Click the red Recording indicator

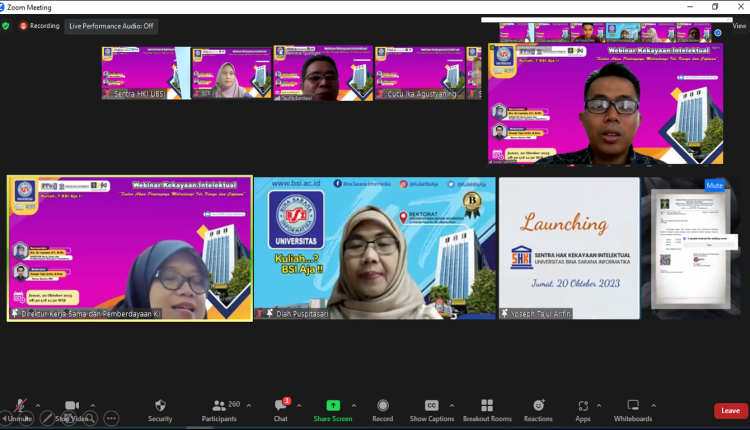(40, 26)
